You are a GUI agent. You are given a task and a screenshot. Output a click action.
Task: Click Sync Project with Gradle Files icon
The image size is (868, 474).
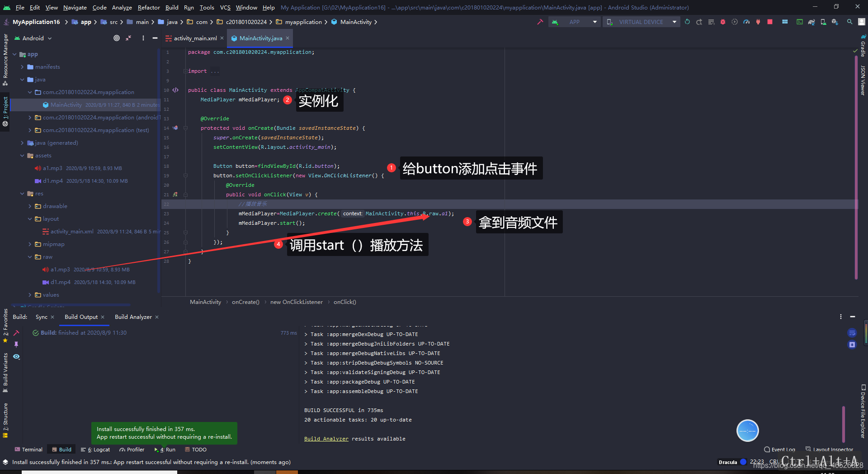click(x=811, y=22)
